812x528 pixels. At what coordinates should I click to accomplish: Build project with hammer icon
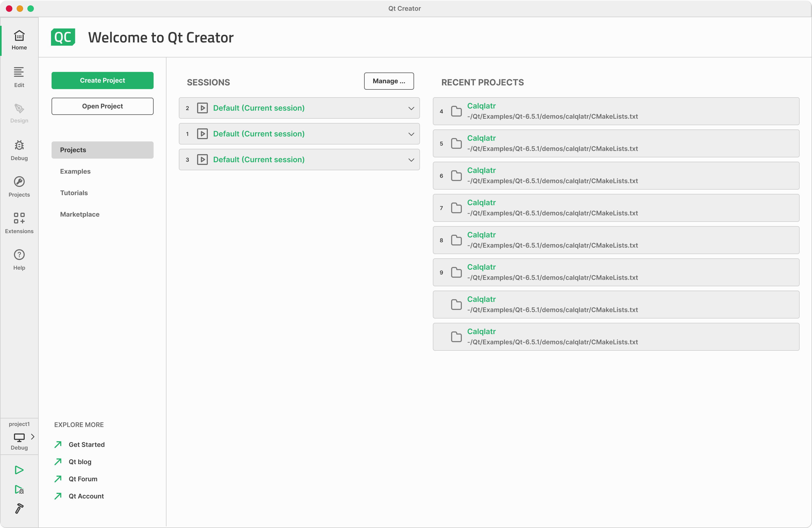(19, 509)
